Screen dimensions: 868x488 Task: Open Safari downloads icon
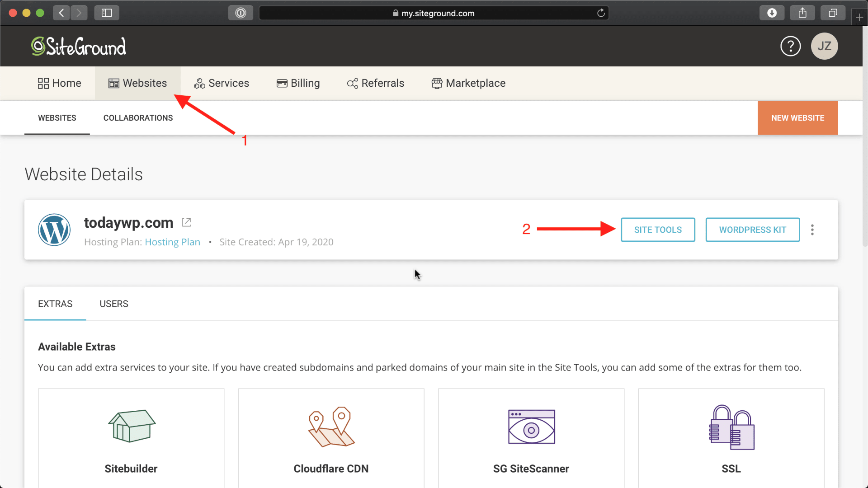click(772, 13)
